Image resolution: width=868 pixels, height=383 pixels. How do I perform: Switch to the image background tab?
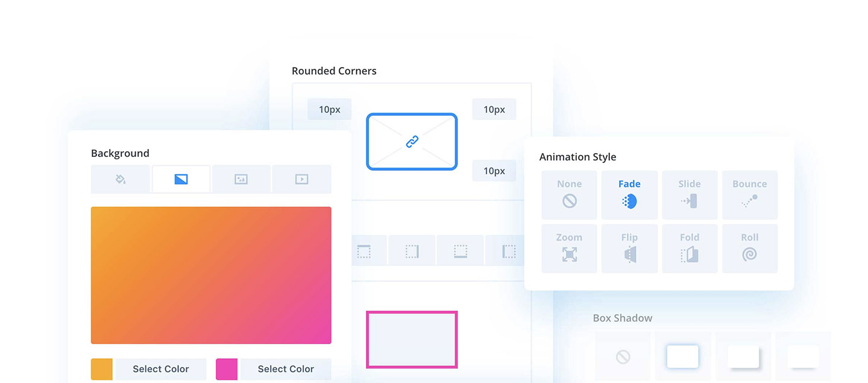click(x=241, y=179)
